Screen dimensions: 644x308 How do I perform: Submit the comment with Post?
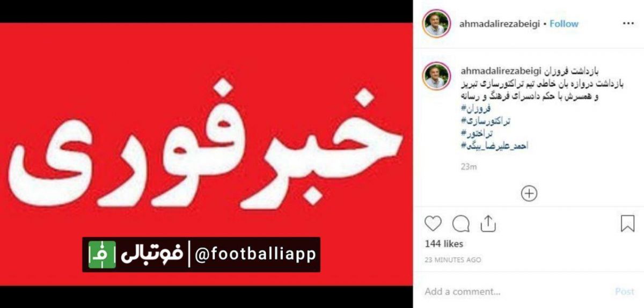625,291
